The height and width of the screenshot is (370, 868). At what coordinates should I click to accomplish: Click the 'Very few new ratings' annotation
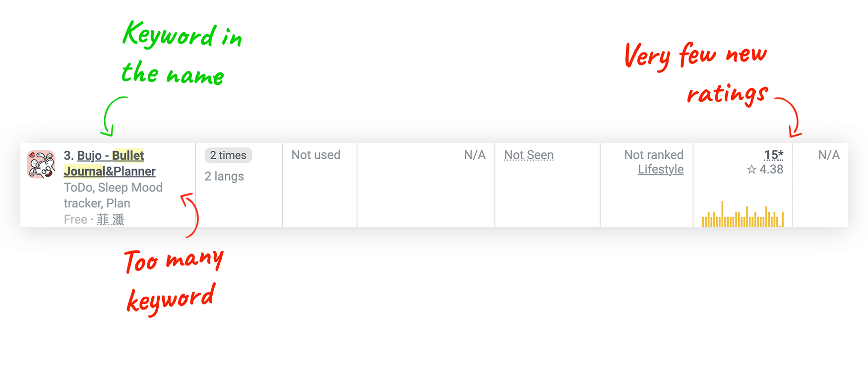[x=696, y=73]
